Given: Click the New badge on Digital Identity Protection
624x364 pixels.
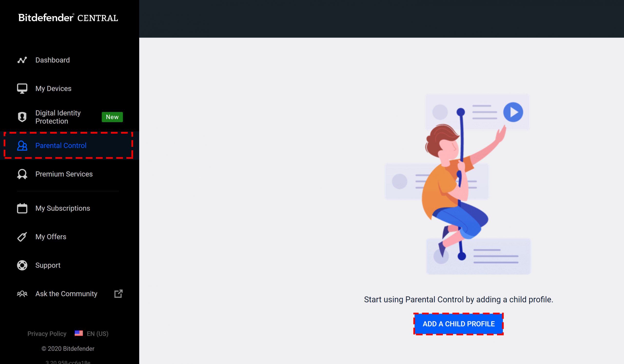Looking at the screenshot, I should tap(112, 117).
